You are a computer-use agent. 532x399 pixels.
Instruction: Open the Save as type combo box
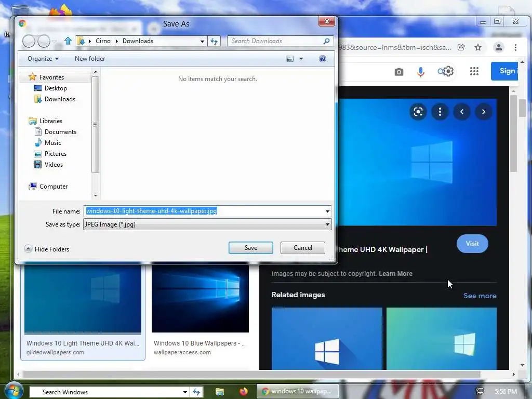[x=207, y=224]
